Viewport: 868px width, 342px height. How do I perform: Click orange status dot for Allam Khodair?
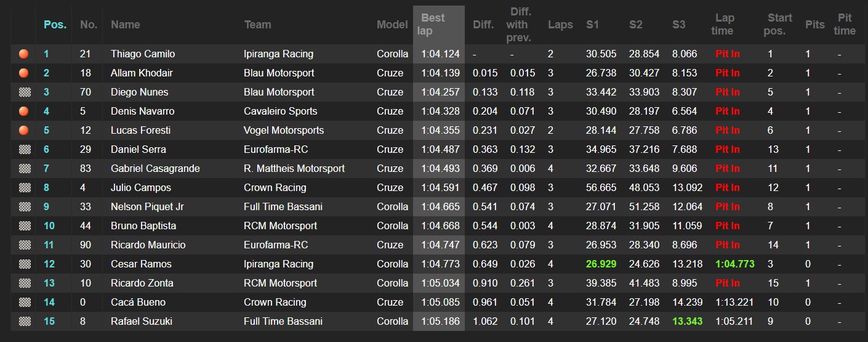coord(24,73)
